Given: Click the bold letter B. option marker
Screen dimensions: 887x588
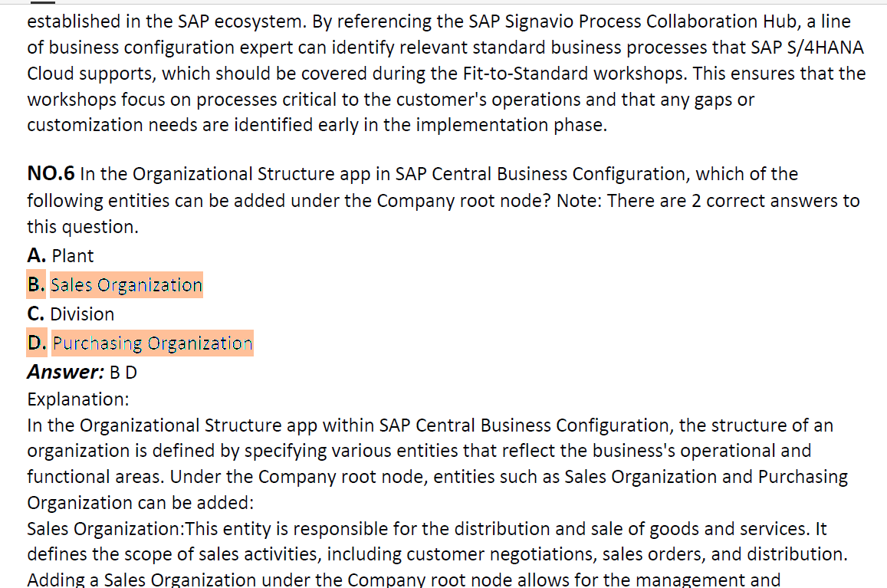Looking at the screenshot, I should (36, 284).
